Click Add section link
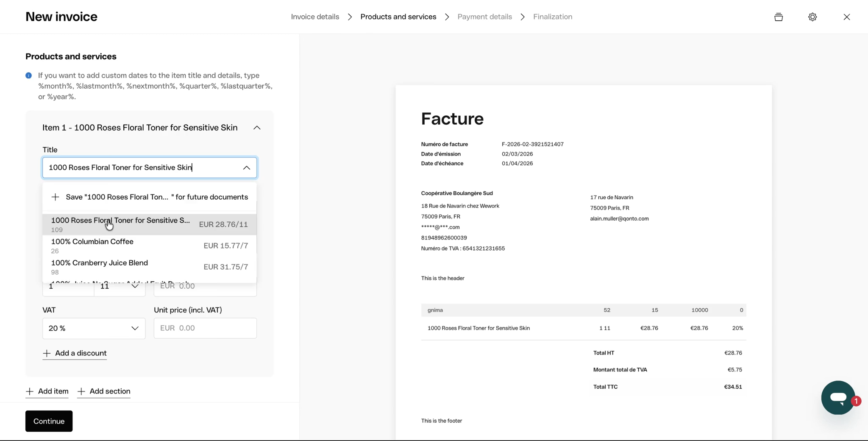868x441 pixels. (104, 391)
